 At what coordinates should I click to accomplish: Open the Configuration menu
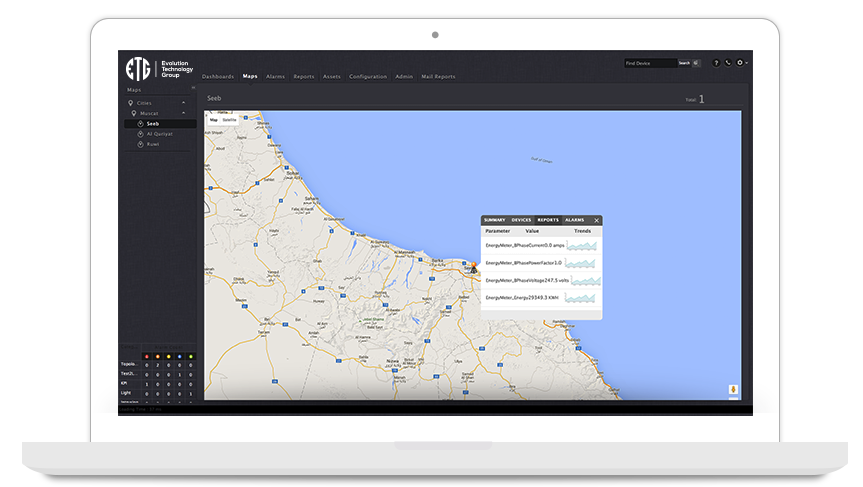click(x=368, y=76)
